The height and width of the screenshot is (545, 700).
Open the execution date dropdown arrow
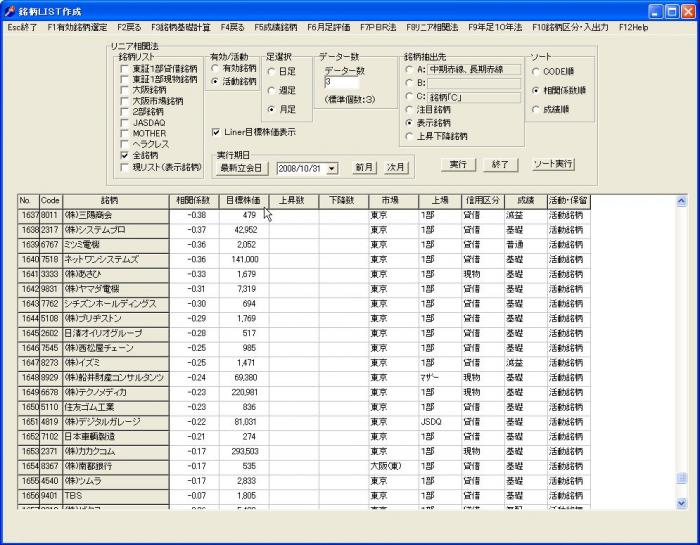click(x=332, y=169)
